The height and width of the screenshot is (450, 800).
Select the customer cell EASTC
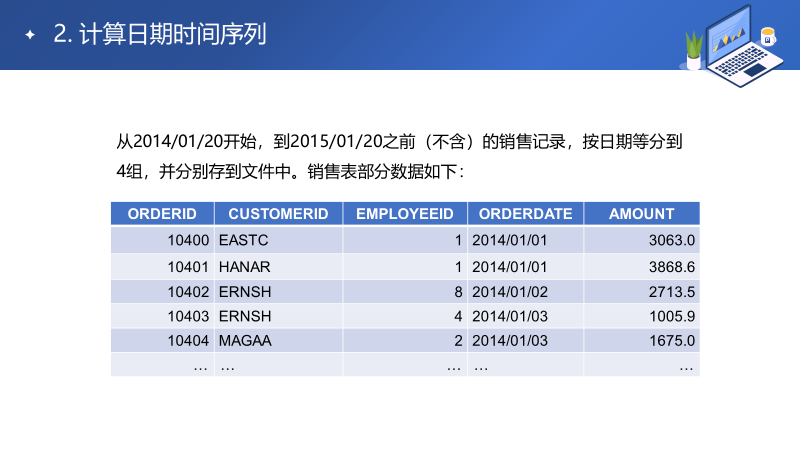pyautogui.click(x=243, y=240)
